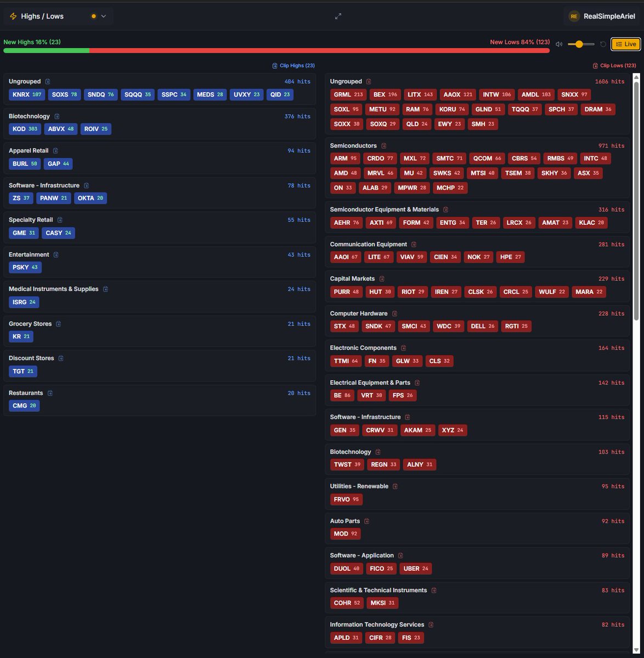Click the '971 hits' count
Screen dimensions: 644x658
tap(611, 146)
